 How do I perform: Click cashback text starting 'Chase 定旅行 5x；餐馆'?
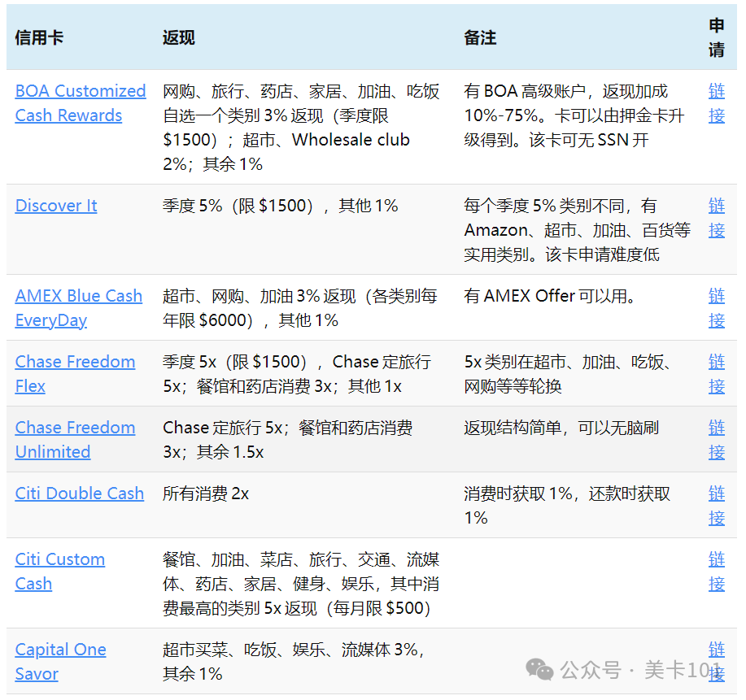point(287,440)
